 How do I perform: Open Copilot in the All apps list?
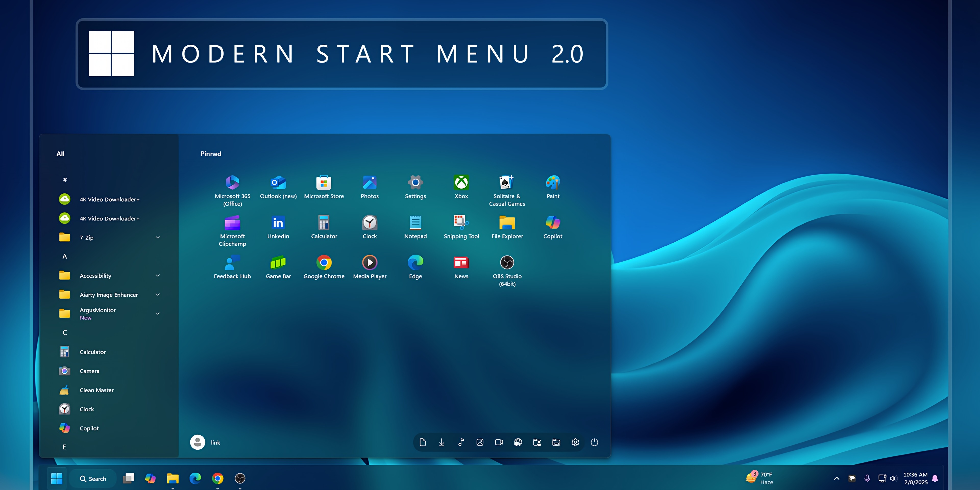[109, 428]
